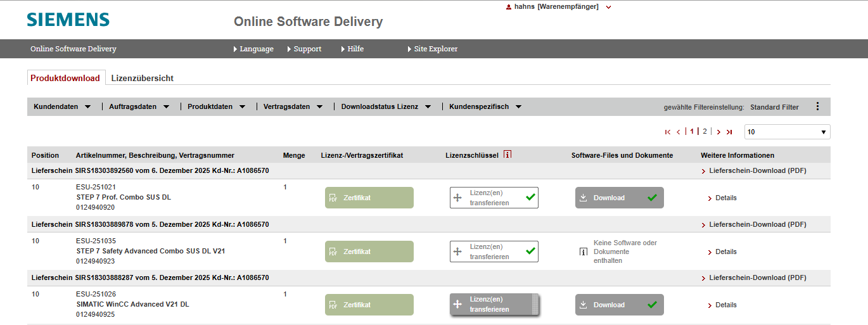Jump to last page icon
This screenshot has width=868, height=325.
click(x=729, y=132)
